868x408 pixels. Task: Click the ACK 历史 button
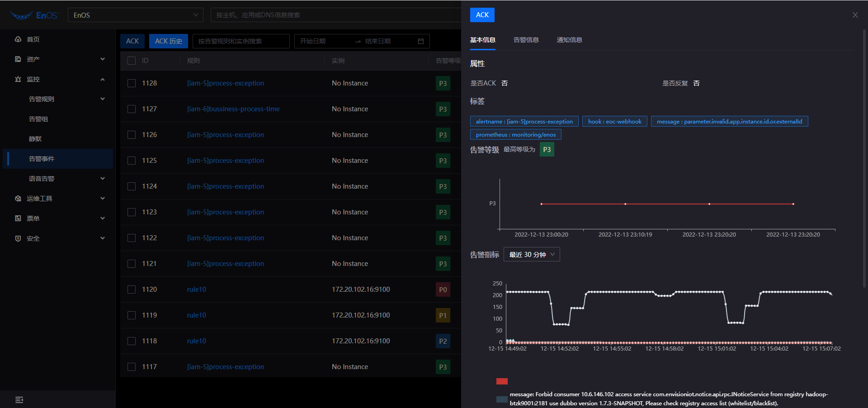[x=169, y=41]
